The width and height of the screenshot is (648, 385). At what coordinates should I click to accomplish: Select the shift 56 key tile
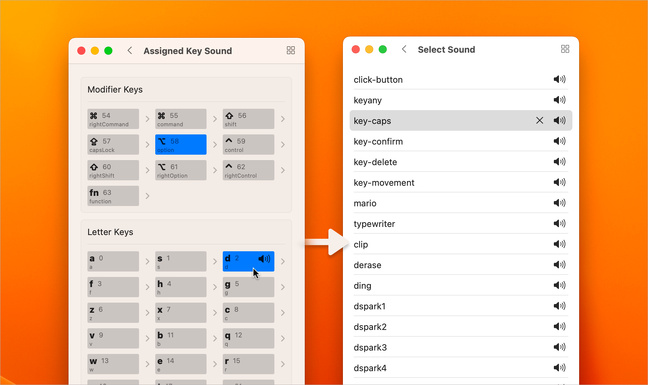point(248,119)
